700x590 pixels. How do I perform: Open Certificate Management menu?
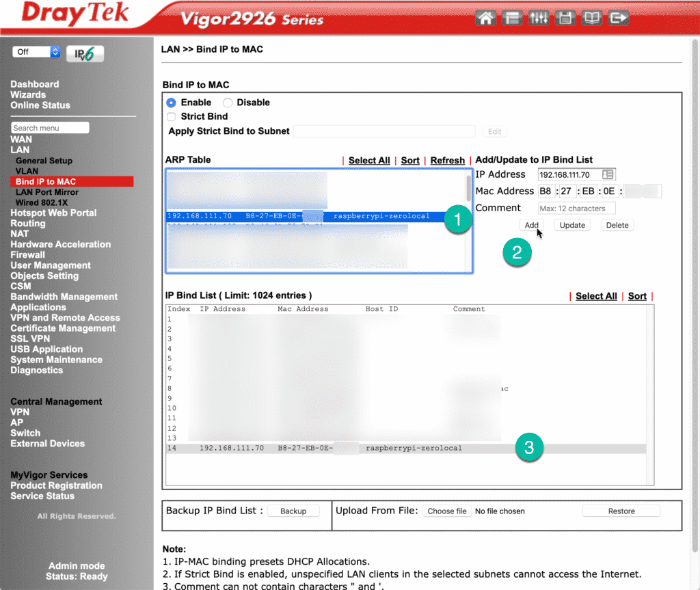click(x=63, y=328)
